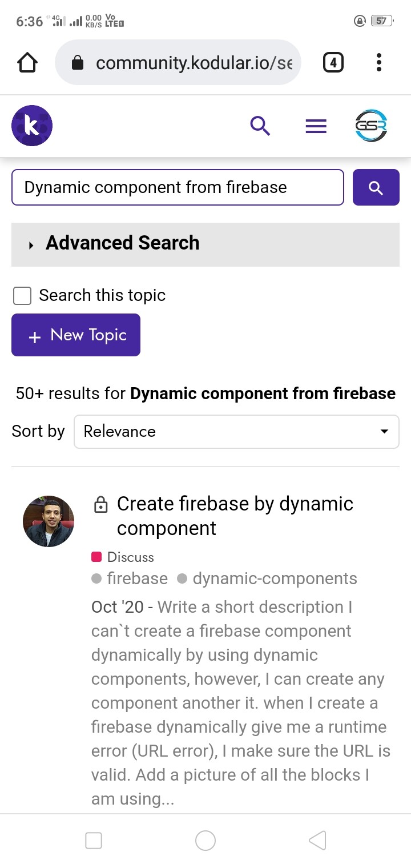This screenshot has width=411, height=868.
Task: Open the Chrome three-dot menu
Action: (x=378, y=62)
